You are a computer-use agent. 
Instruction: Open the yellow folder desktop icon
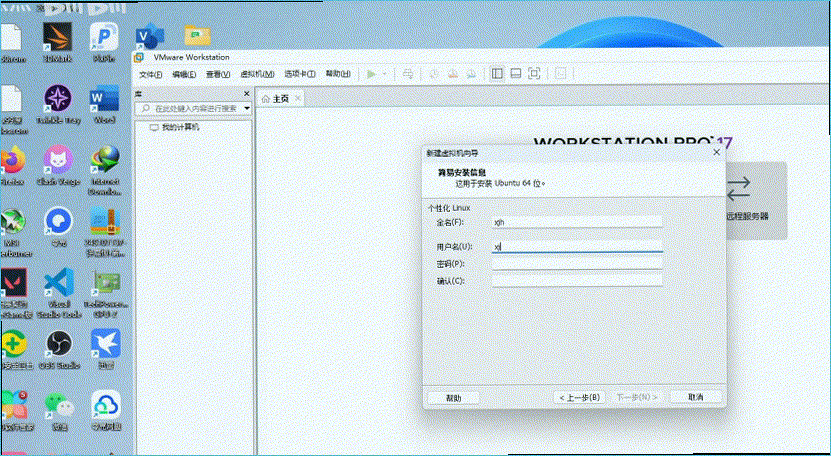pos(197,36)
